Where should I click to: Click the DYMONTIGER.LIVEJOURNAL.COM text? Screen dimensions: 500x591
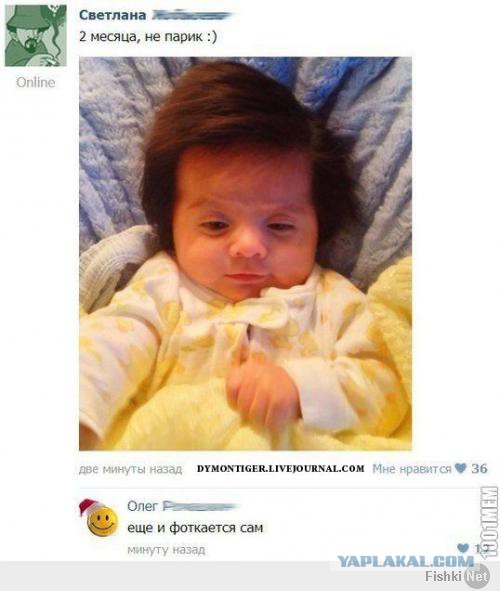(x=281, y=469)
